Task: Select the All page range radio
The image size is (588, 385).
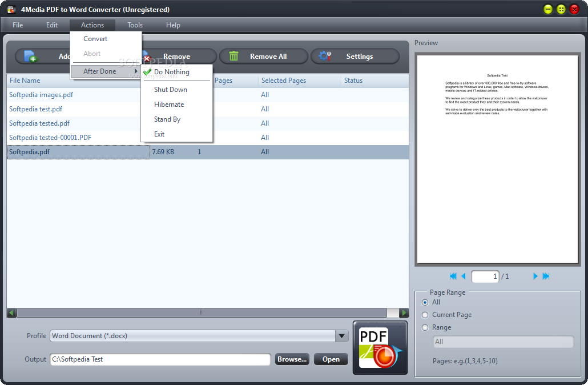Action: (425, 302)
